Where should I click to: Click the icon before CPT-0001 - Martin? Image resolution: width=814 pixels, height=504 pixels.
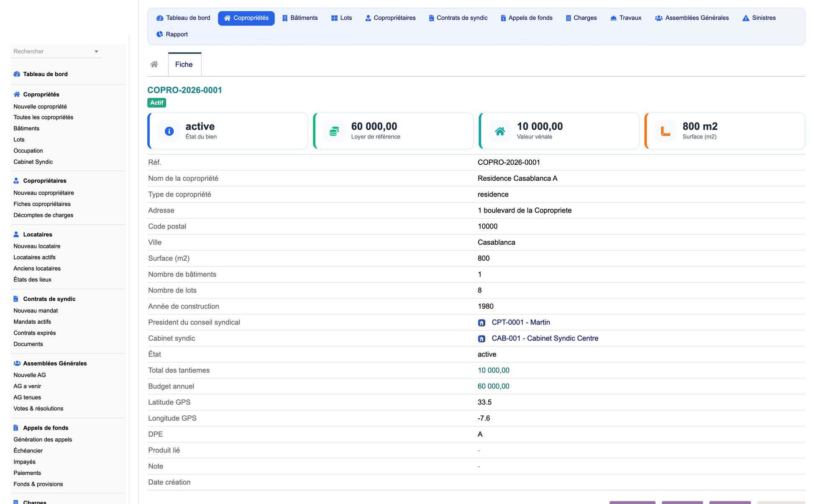pos(481,323)
